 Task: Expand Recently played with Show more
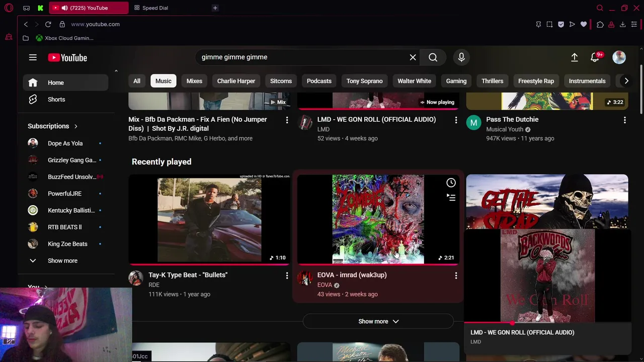(x=378, y=321)
